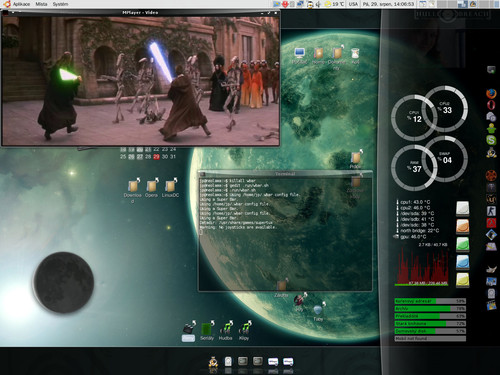
Task: Open the computer icon on the desktop
Action: point(299,55)
